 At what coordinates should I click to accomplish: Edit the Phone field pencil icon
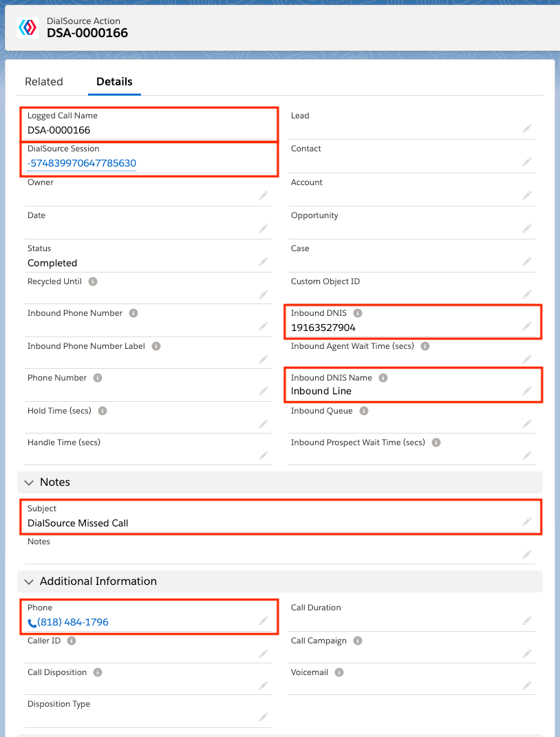(x=263, y=621)
